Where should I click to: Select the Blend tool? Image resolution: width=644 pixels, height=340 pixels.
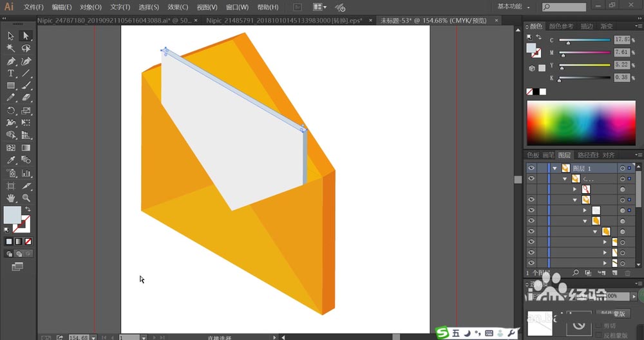tap(26, 160)
